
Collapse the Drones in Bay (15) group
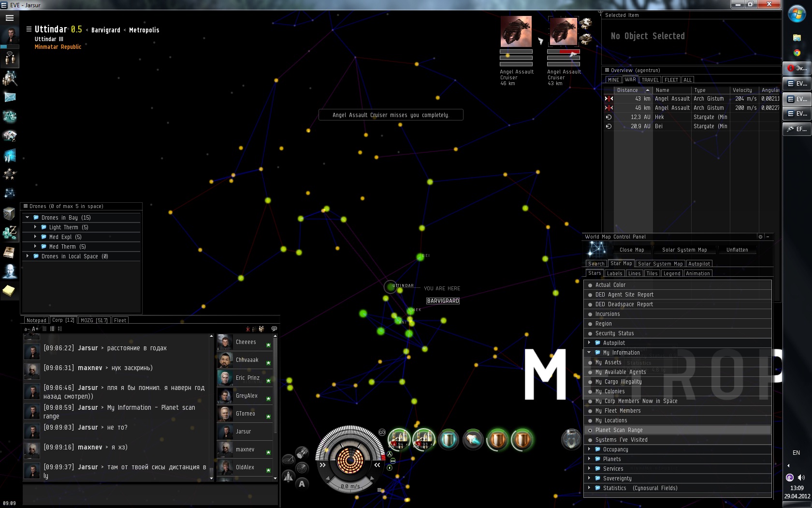point(28,218)
